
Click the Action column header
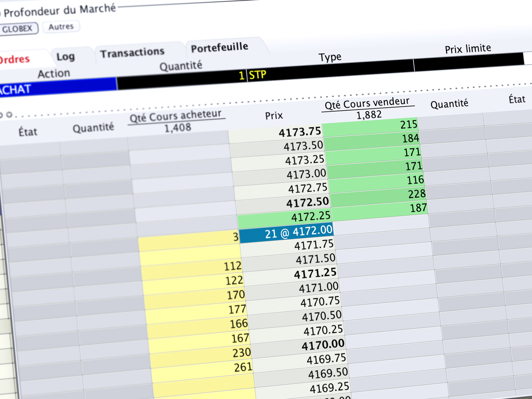(x=54, y=74)
